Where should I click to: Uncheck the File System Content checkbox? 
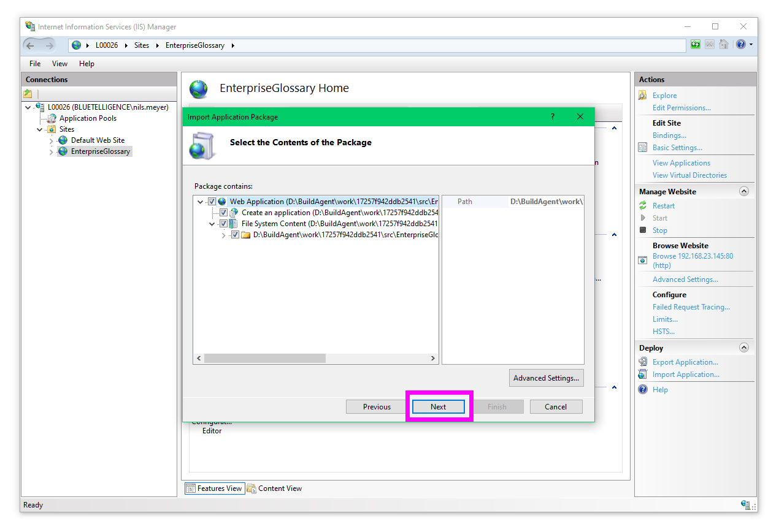point(224,224)
